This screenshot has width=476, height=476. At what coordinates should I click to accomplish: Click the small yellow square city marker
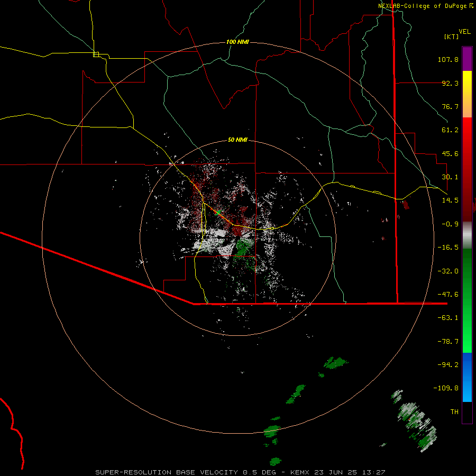[x=96, y=54]
